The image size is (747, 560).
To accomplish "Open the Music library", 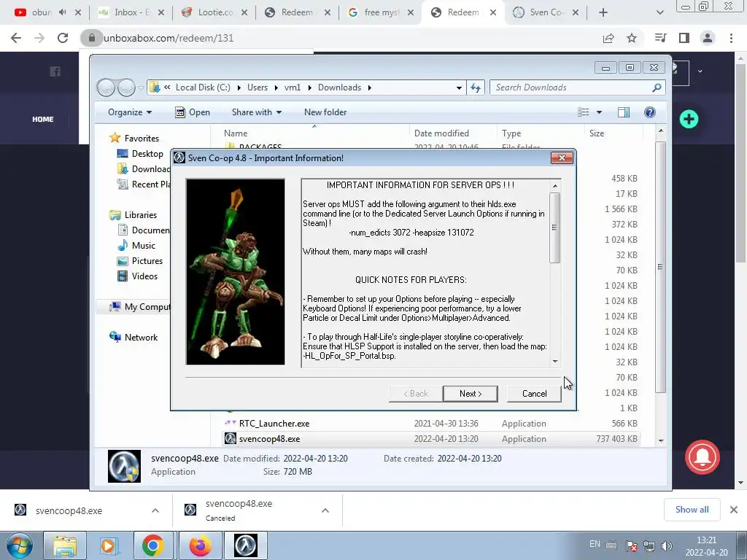I will pos(143,245).
